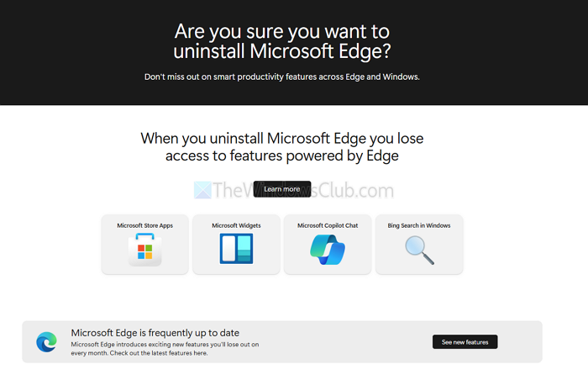This screenshot has height=380, width=588.
Task: Select the Bing Search in Windows label
Action: pyautogui.click(x=418, y=225)
